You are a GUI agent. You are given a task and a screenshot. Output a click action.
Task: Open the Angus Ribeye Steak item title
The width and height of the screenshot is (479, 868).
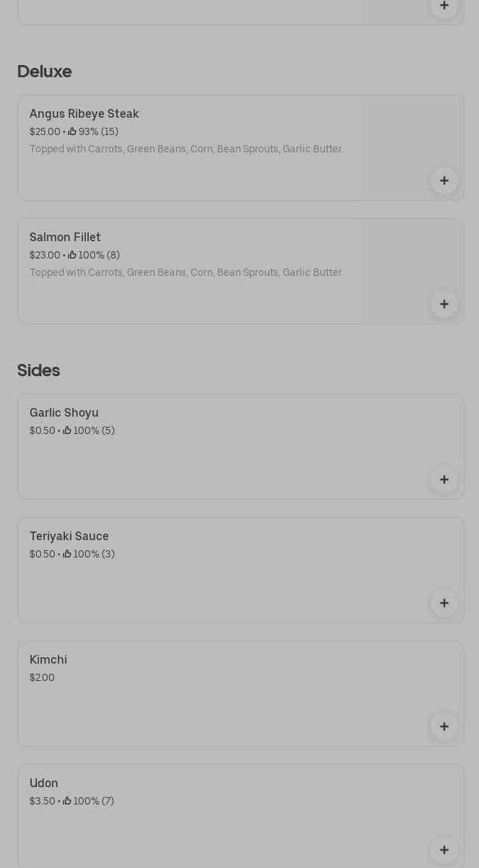[84, 114]
